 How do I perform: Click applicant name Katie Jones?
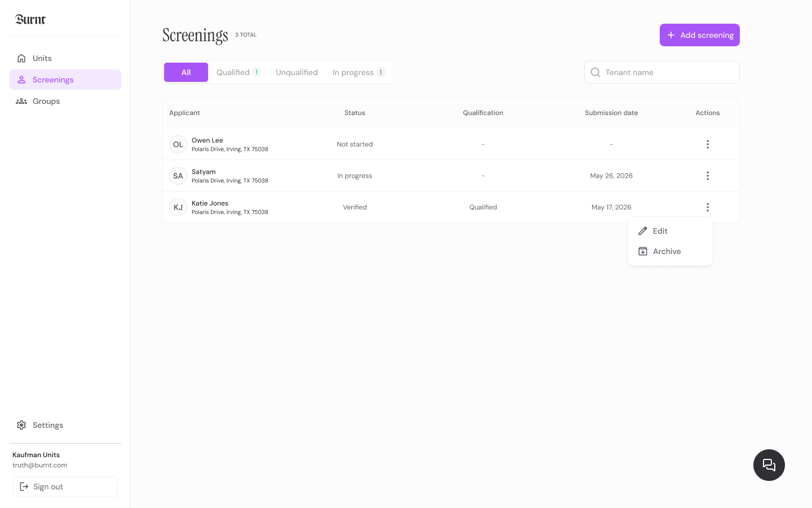210,203
